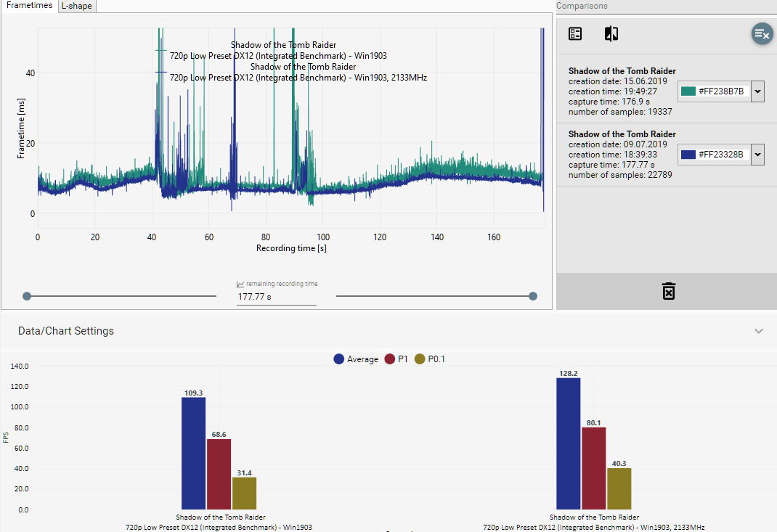Open color dropdown for #FF238B7B

757,91
